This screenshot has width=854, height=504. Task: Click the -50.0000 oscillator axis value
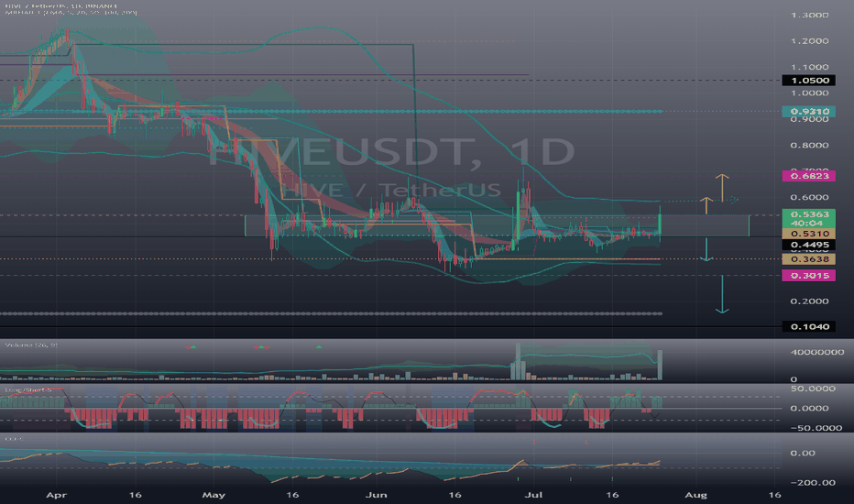[x=816, y=428]
